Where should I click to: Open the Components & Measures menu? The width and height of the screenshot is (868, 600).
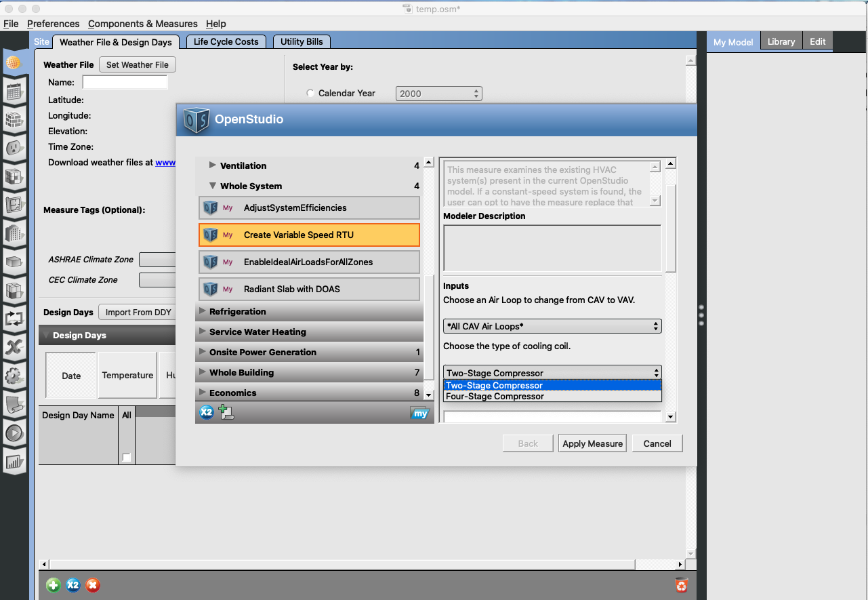pyautogui.click(x=142, y=24)
